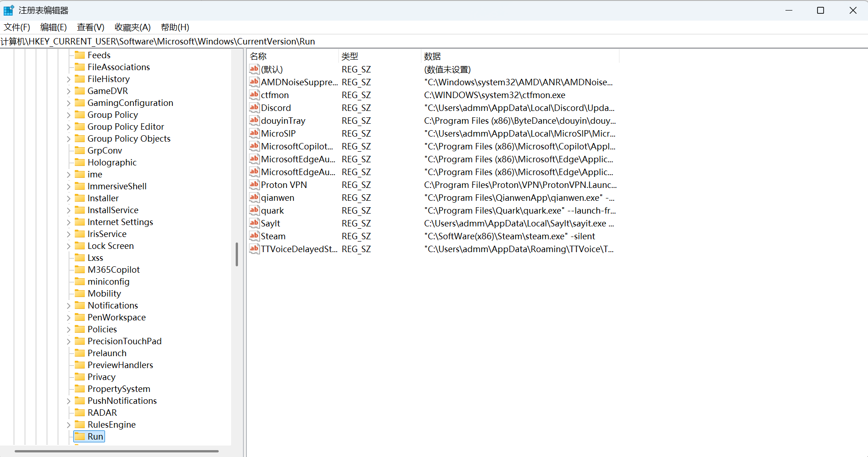This screenshot has height=457, width=868.
Task: Select the ab icon next to MicroSIP
Action: click(x=254, y=133)
